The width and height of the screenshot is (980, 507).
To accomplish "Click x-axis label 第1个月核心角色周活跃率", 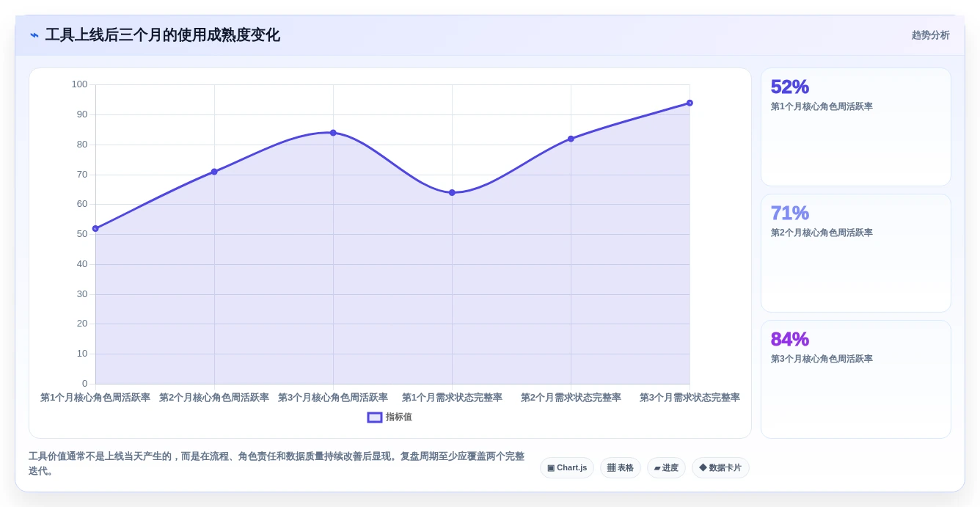I will (95, 398).
